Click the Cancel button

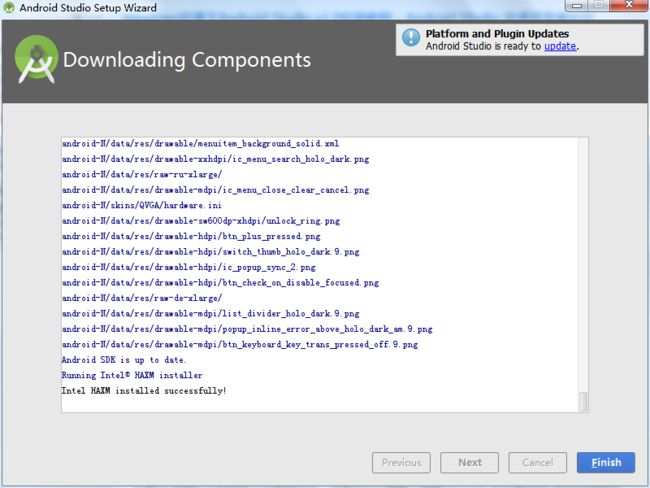point(538,462)
